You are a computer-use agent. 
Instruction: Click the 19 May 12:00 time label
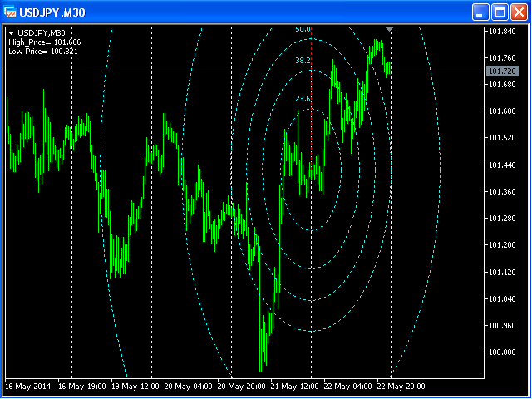pyautogui.click(x=135, y=386)
